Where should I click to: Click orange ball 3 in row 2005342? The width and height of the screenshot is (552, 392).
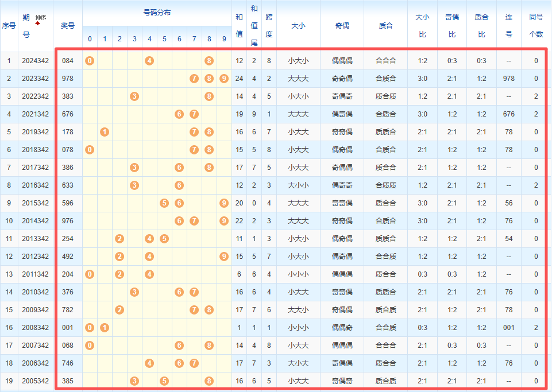tap(134, 381)
